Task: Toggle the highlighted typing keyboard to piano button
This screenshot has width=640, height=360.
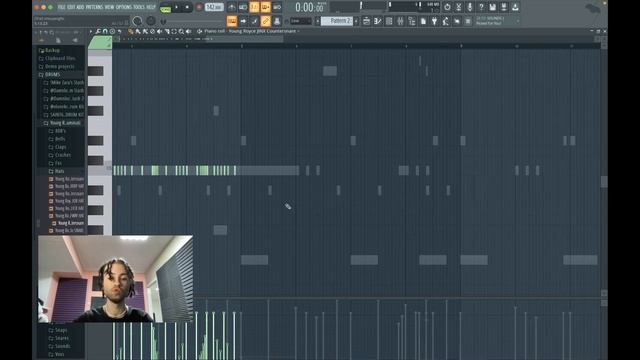Action: (231, 21)
